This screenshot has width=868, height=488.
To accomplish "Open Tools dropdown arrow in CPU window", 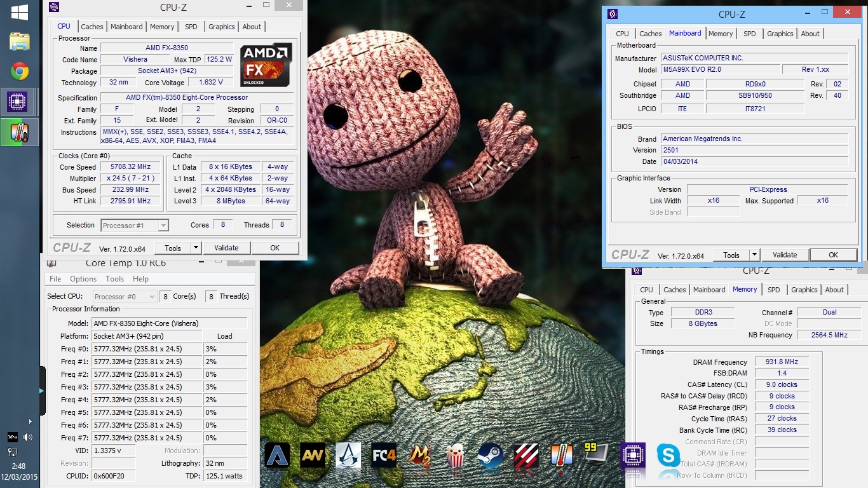I will tap(196, 248).
